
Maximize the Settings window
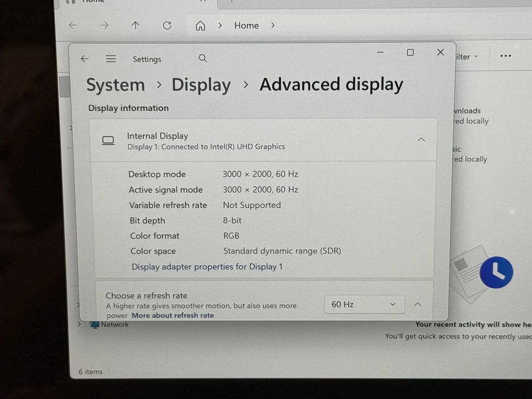pos(410,52)
